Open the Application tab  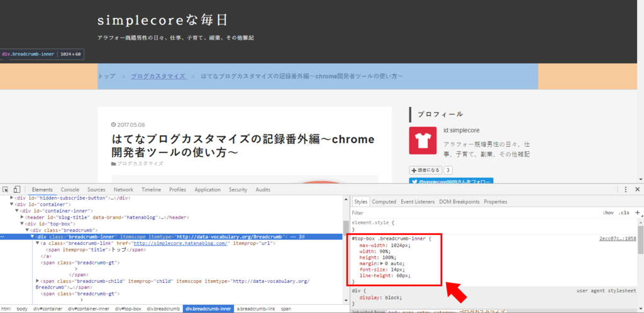208,190
